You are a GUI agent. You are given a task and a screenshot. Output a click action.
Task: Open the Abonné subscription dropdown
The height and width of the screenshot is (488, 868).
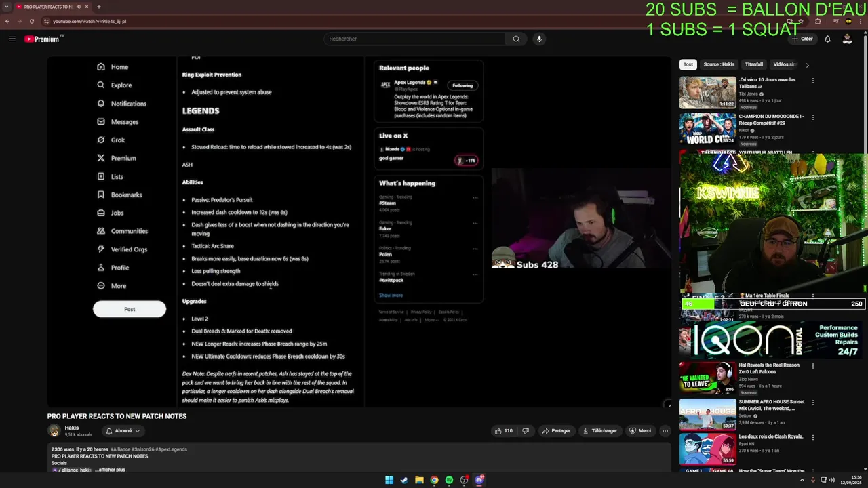point(123,431)
